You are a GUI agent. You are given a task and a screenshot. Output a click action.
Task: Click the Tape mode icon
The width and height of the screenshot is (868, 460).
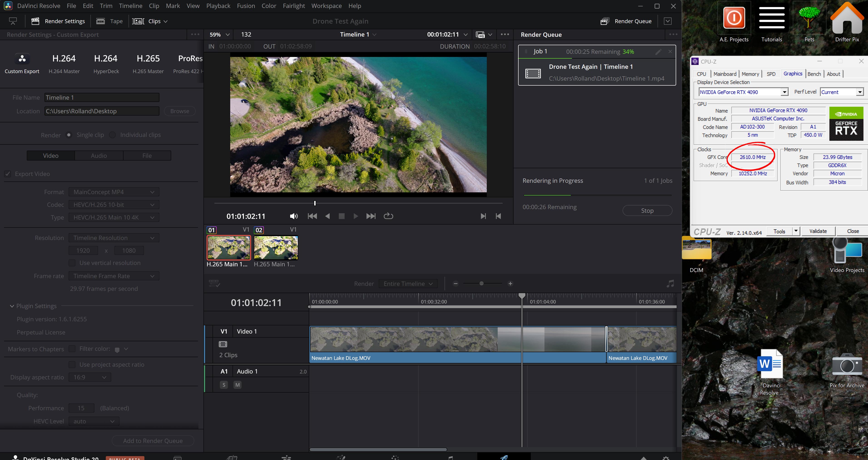point(101,21)
